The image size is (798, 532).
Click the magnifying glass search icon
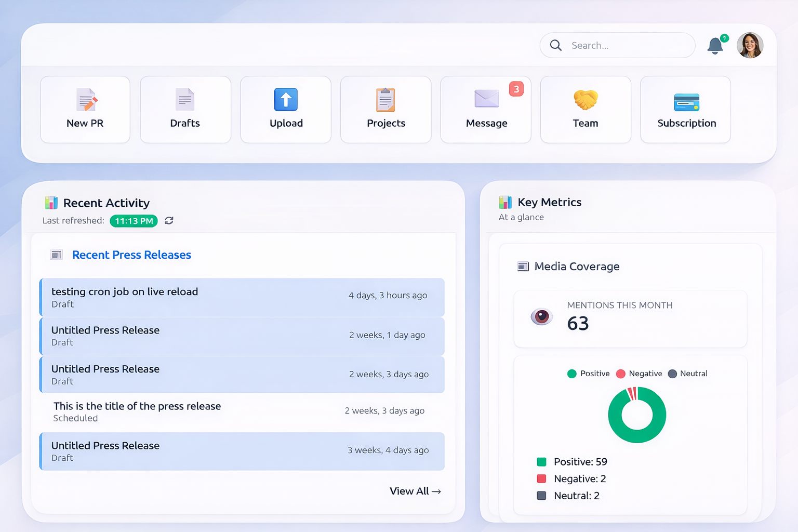click(x=555, y=45)
